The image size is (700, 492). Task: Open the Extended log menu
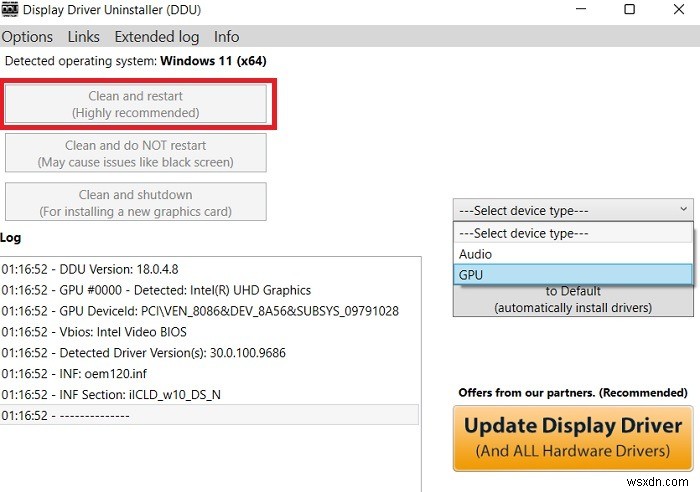point(157,37)
